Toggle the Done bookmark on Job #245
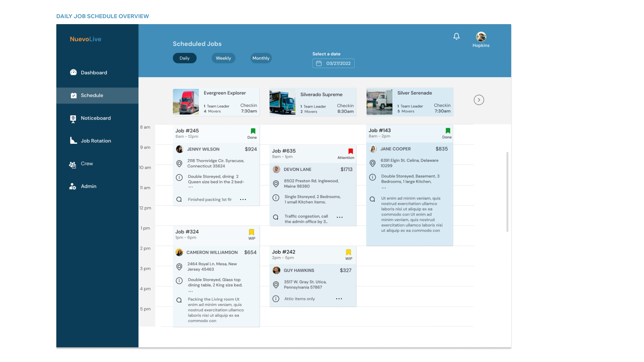644x362 pixels. point(253,131)
